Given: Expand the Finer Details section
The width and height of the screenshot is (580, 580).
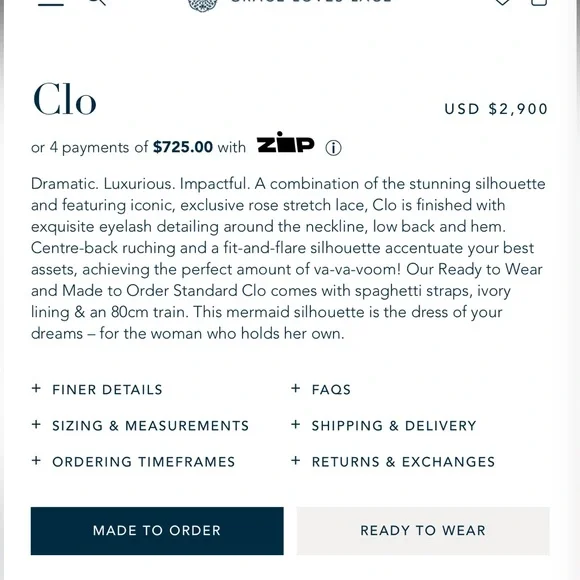Looking at the screenshot, I should point(97,389).
